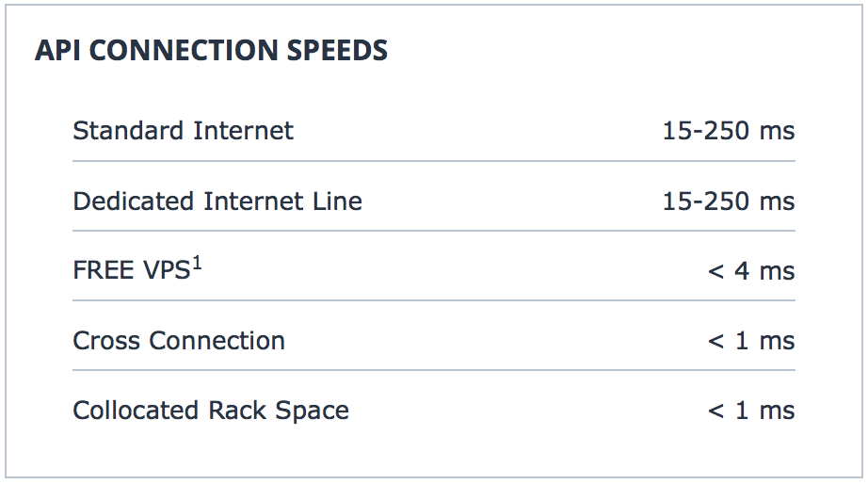
Task: Click the word Line in Dedicated Internet Line
Action: (337, 201)
